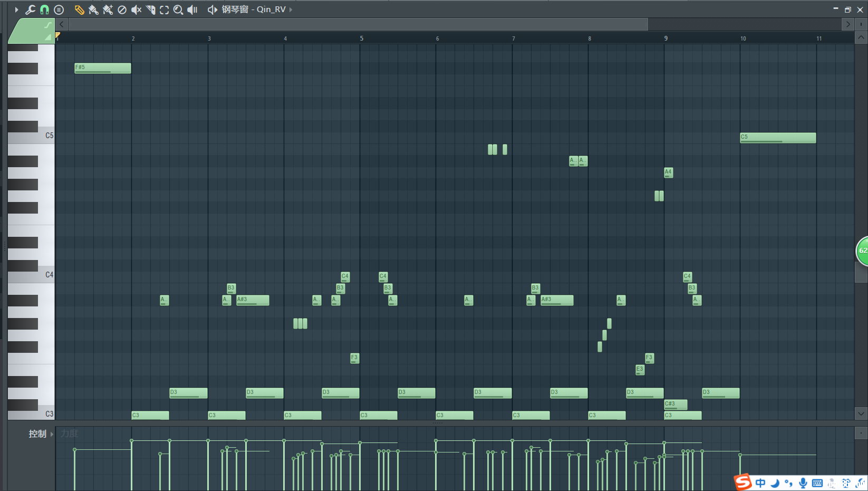Click the Sogou S input method logo

tap(743, 482)
